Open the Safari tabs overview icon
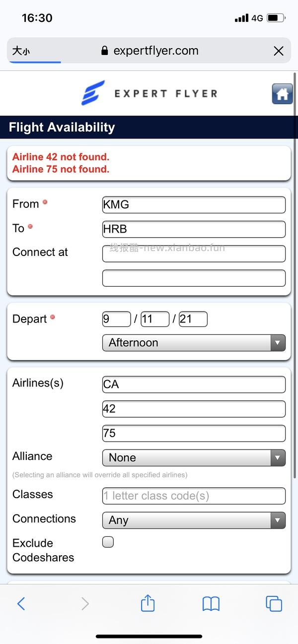Viewport: 298px width, 644px height. pos(274,603)
